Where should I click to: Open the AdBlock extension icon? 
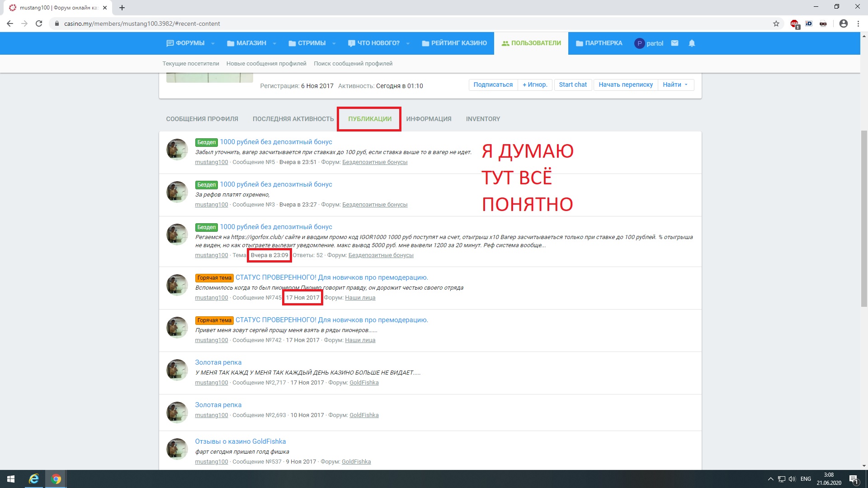click(794, 24)
